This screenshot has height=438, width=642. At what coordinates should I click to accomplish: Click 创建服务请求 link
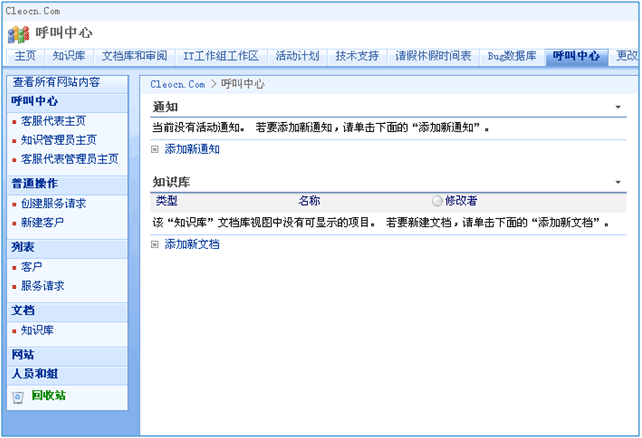pyautogui.click(x=54, y=203)
